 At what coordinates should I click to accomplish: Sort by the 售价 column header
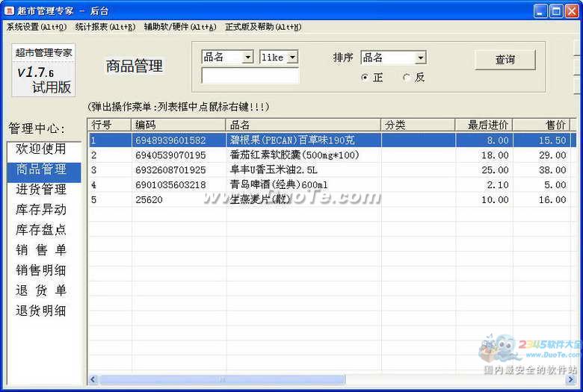pos(540,125)
